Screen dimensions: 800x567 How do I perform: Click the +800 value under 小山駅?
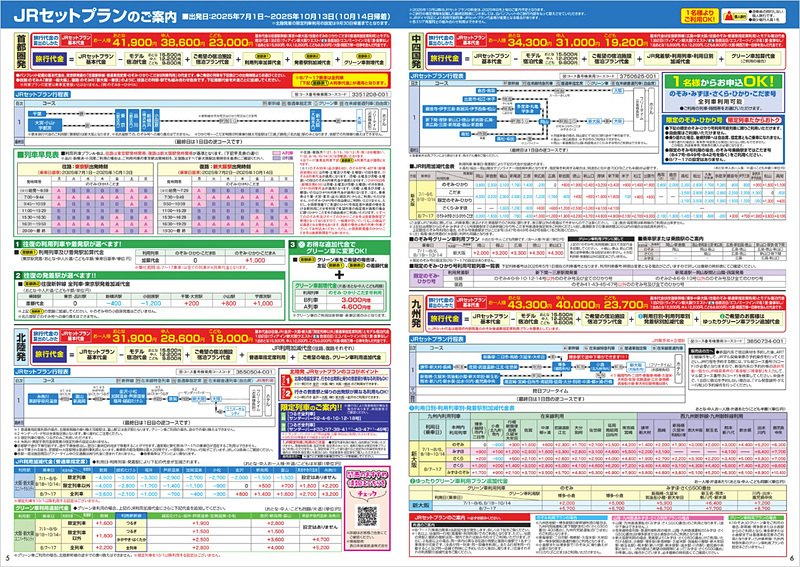(x=228, y=303)
